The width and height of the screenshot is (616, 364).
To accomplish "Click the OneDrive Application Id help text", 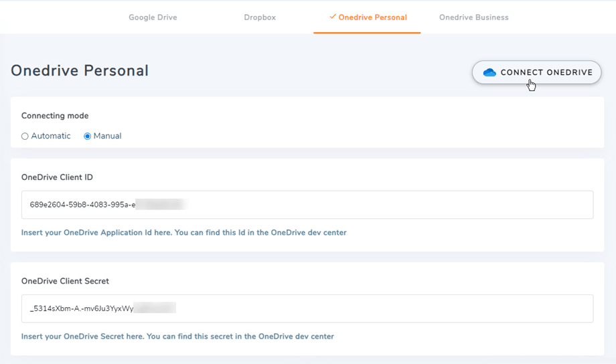I will click(x=183, y=233).
